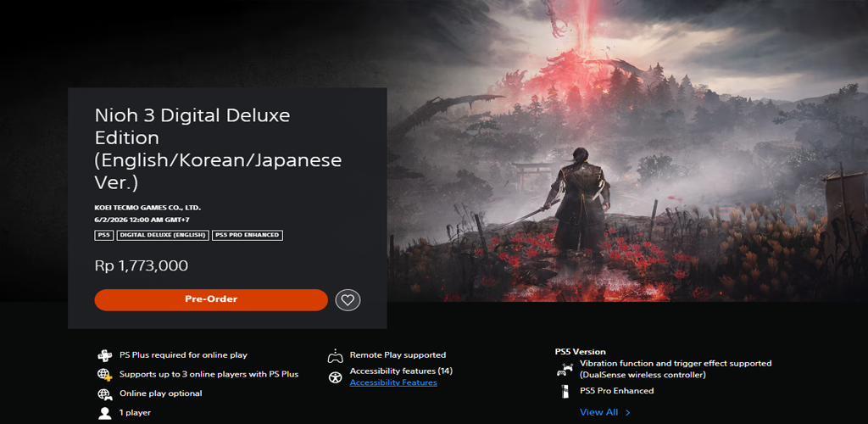Viewport: 868px width, 424px height.
Task: Click the PS5 Pro console icon
Action: tap(564, 391)
